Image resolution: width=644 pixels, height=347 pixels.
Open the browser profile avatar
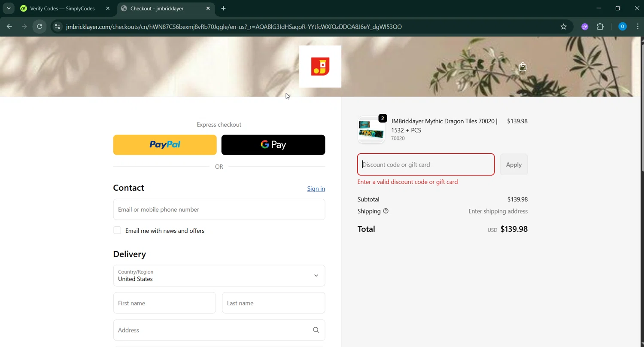pyautogui.click(x=622, y=27)
